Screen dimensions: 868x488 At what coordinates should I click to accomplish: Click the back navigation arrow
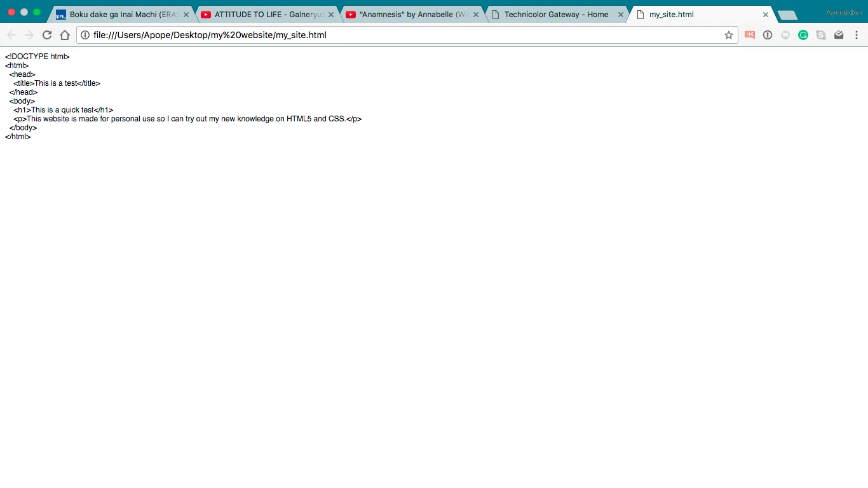point(11,35)
